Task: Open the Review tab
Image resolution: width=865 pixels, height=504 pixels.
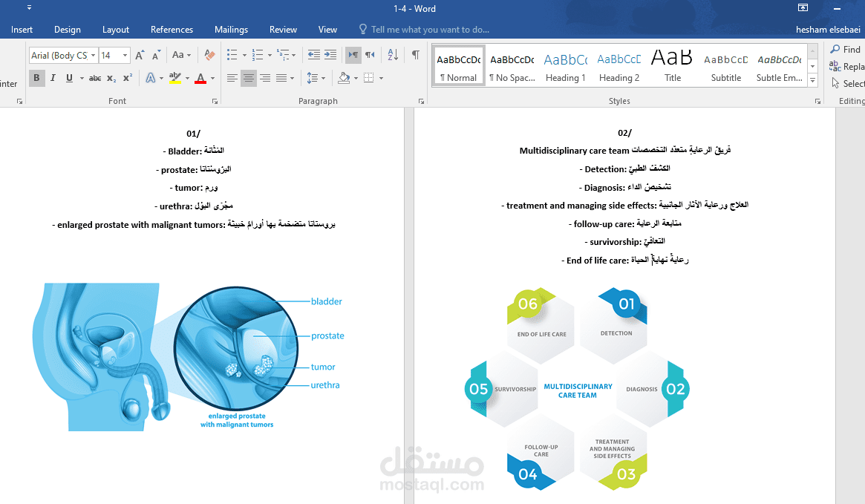Action: click(283, 30)
